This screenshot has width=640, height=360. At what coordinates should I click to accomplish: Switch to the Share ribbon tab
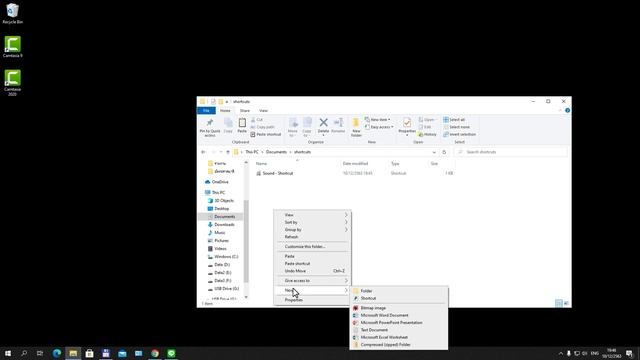pos(244,111)
